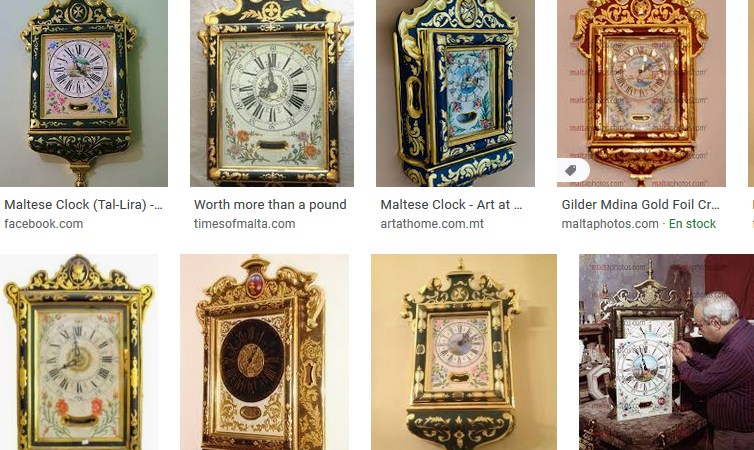The width and height of the screenshot is (754, 450).
Task: Open the Gilder Mdina Gold Foil clock image
Action: pyautogui.click(x=641, y=93)
